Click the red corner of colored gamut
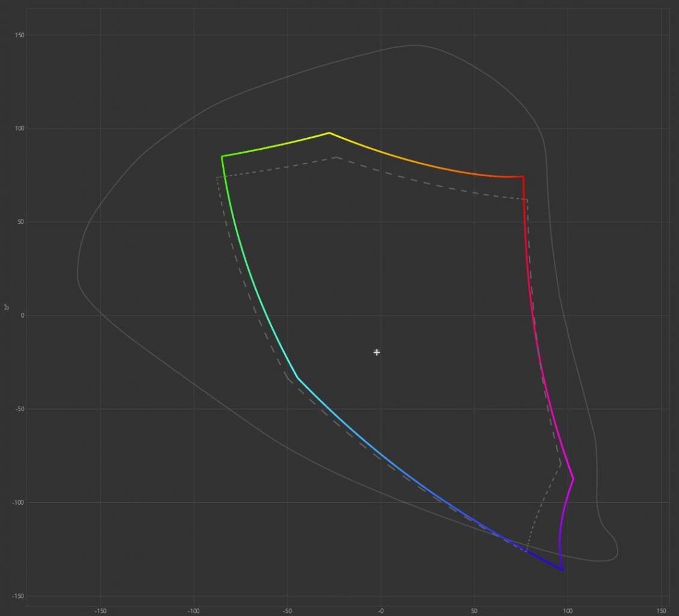 click(x=522, y=177)
